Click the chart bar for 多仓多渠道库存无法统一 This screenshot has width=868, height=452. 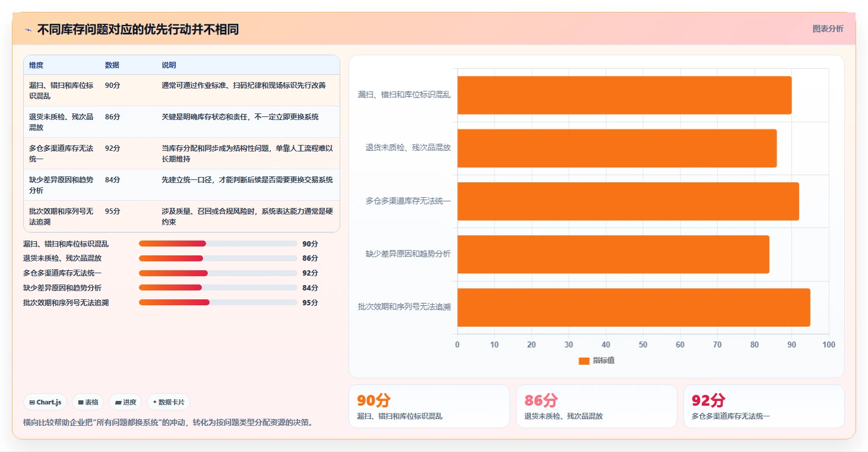click(x=628, y=201)
